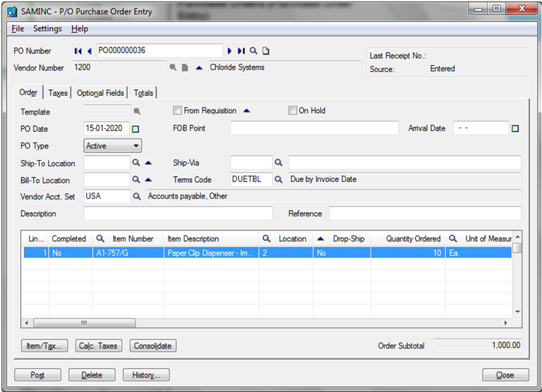Go to last PO record
542x392 pixels.
(x=241, y=51)
